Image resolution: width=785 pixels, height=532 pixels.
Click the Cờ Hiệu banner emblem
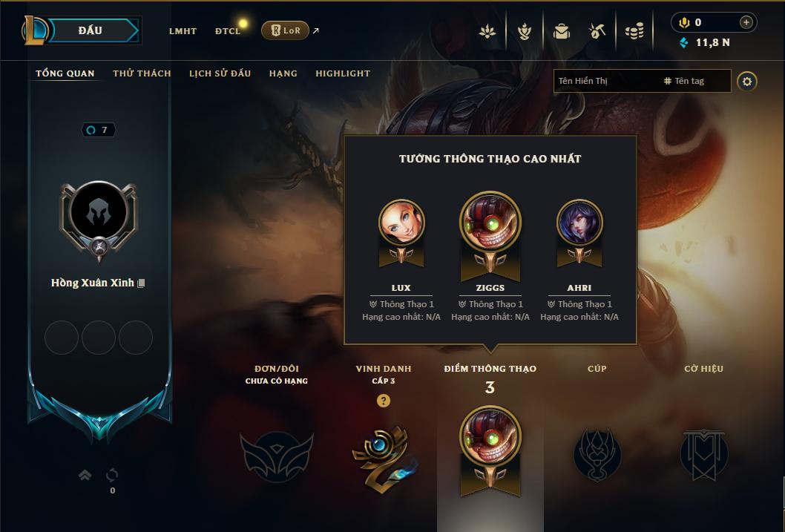click(703, 454)
